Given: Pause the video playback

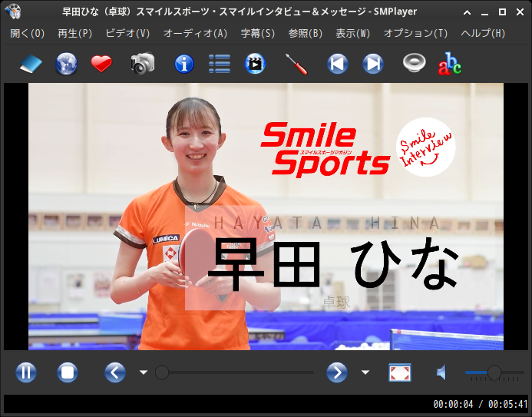Looking at the screenshot, I should (x=26, y=372).
